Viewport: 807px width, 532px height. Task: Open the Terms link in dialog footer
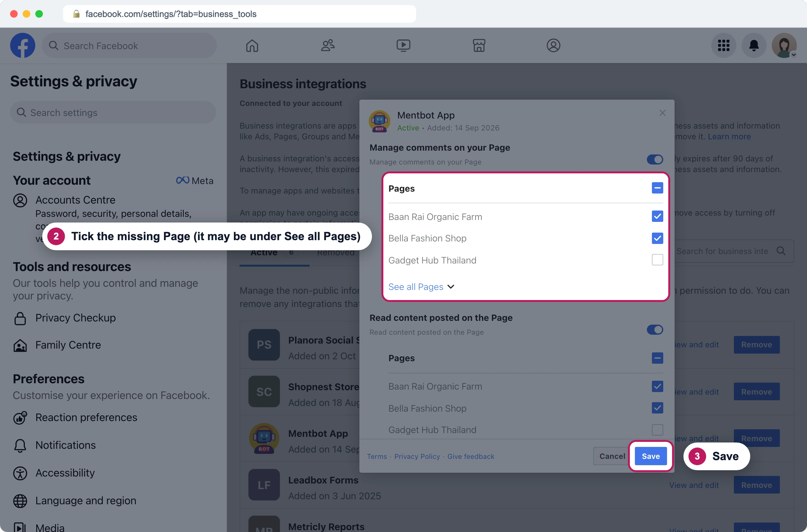click(x=377, y=457)
